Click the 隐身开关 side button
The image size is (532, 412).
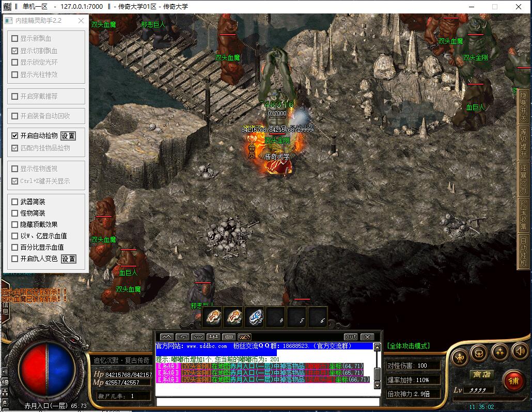524,107
